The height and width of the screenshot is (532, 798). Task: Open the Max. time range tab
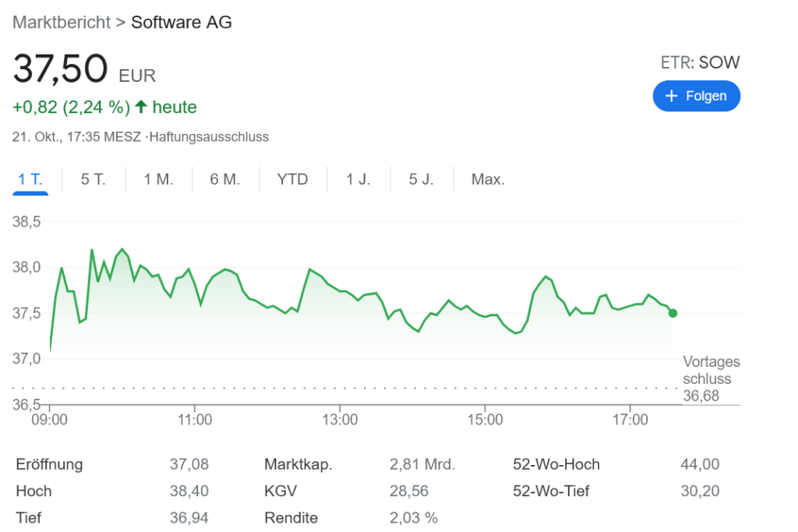(488, 179)
